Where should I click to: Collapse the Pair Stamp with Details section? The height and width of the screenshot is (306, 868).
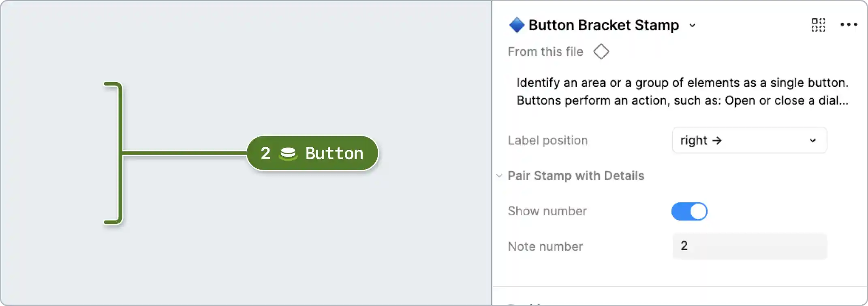click(x=499, y=176)
